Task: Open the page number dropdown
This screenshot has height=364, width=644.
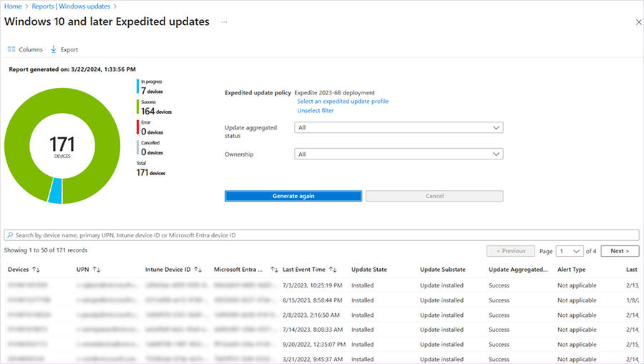Action: pyautogui.click(x=570, y=251)
